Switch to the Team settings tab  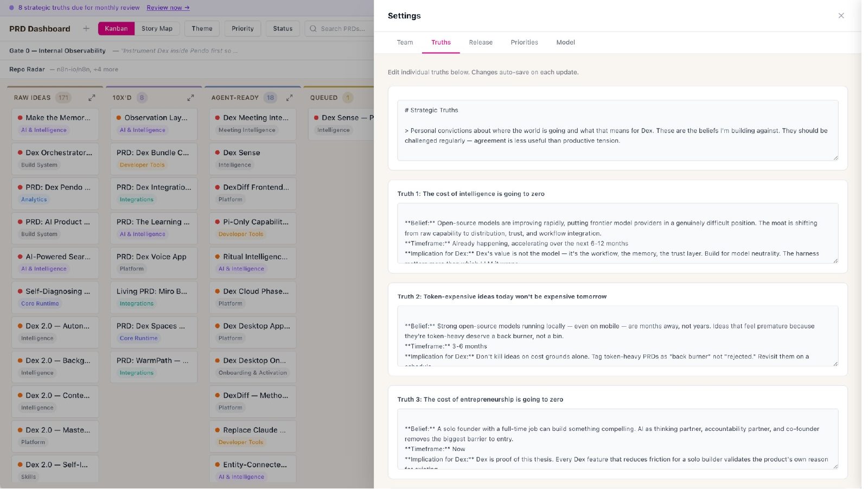(405, 42)
